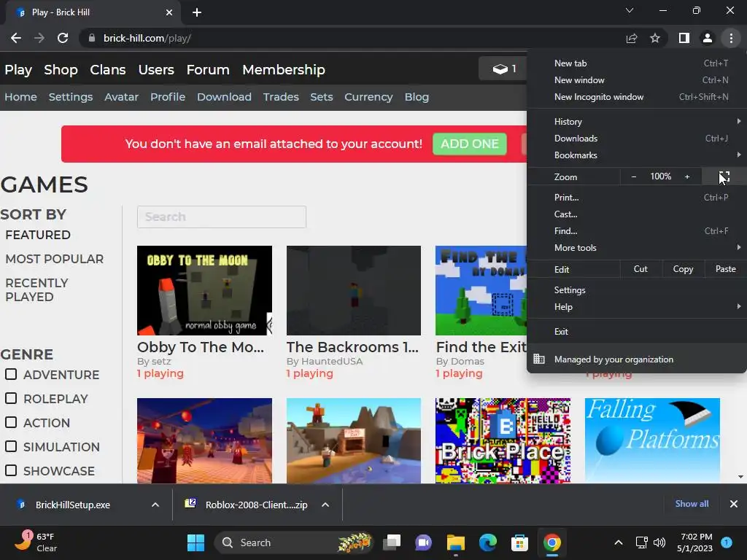Go back using browser back arrow
Viewport: 747px width, 560px height.
pos(16,38)
